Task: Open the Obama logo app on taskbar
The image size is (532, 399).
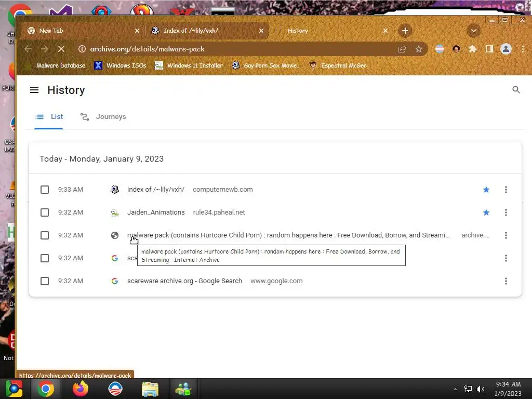Action: (x=115, y=389)
